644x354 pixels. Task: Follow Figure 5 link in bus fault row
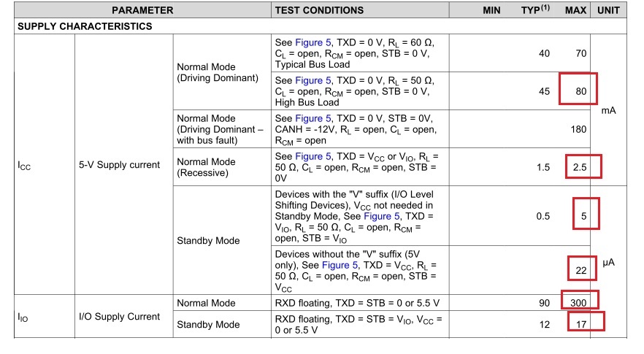313,119
